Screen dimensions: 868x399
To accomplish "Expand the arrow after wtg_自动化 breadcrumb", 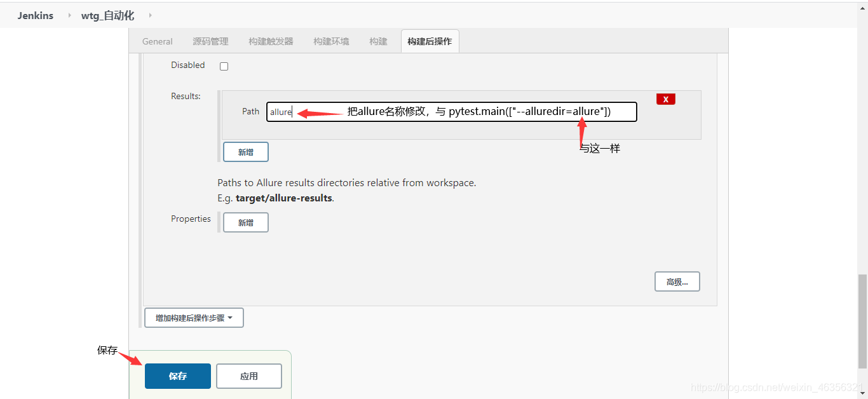I will (x=150, y=15).
